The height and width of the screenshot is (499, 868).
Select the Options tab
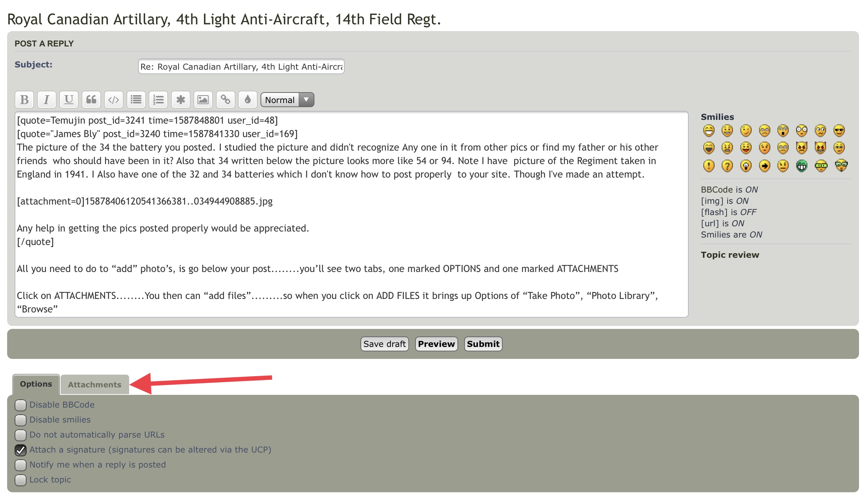(36, 384)
